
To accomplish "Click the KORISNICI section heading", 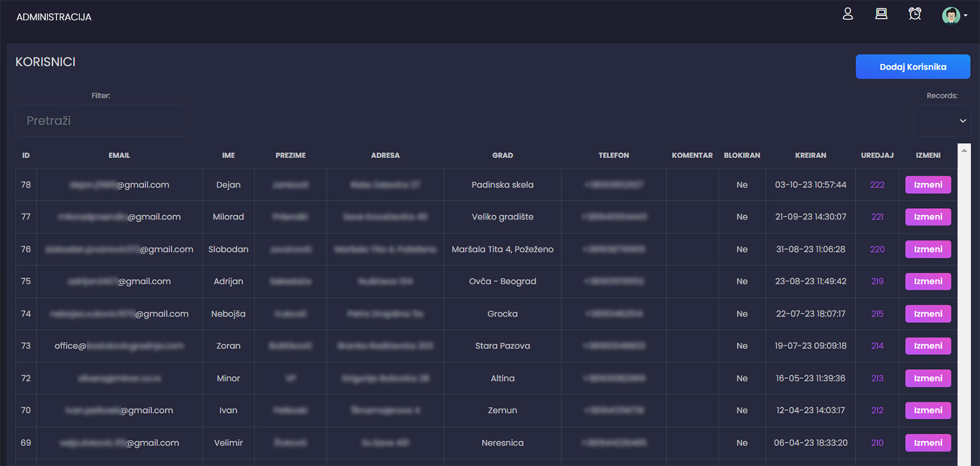I will coord(46,62).
